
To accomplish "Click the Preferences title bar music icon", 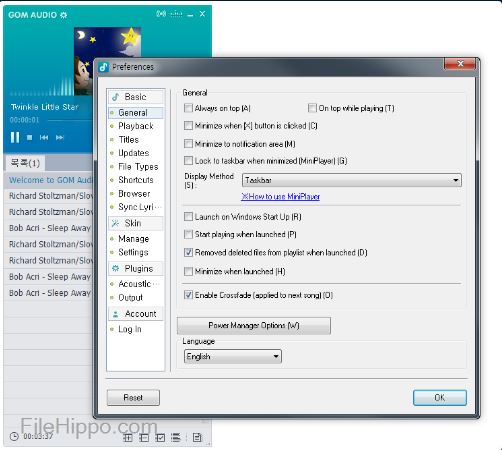I will [104, 67].
